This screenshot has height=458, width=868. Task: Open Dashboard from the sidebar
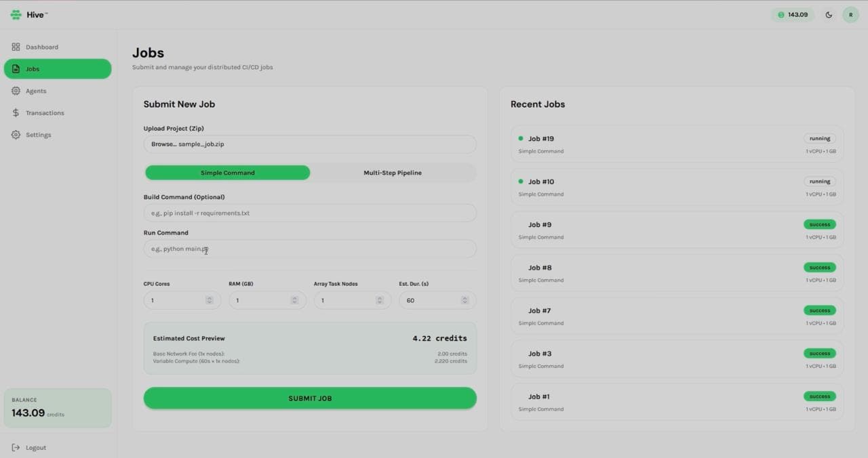tap(58, 47)
